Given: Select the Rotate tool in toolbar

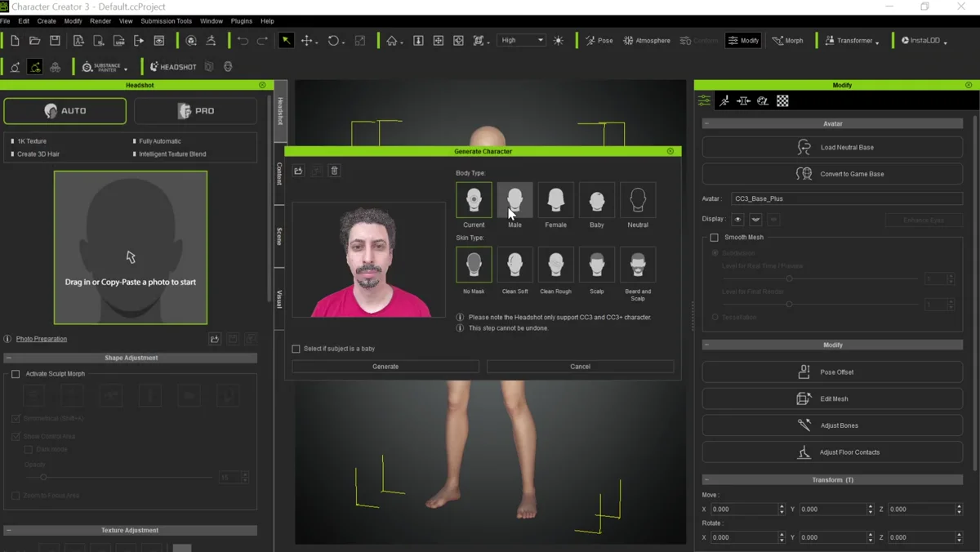Looking at the screenshot, I should click(x=333, y=40).
